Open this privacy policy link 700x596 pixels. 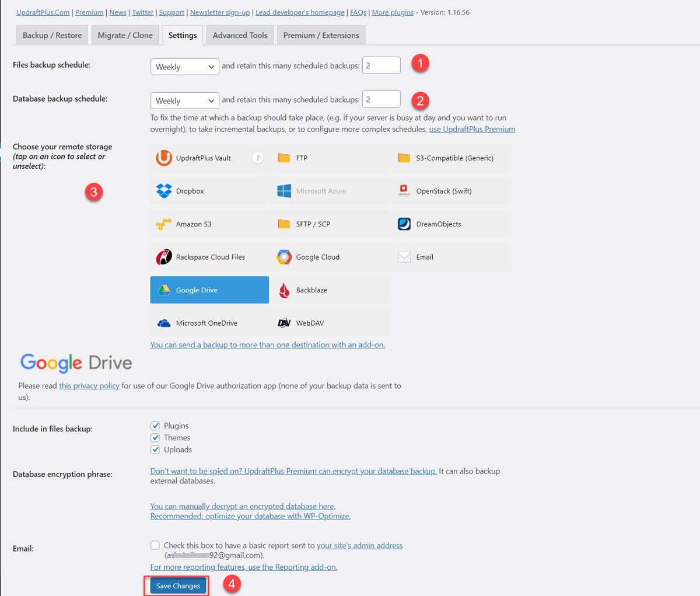point(89,385)
